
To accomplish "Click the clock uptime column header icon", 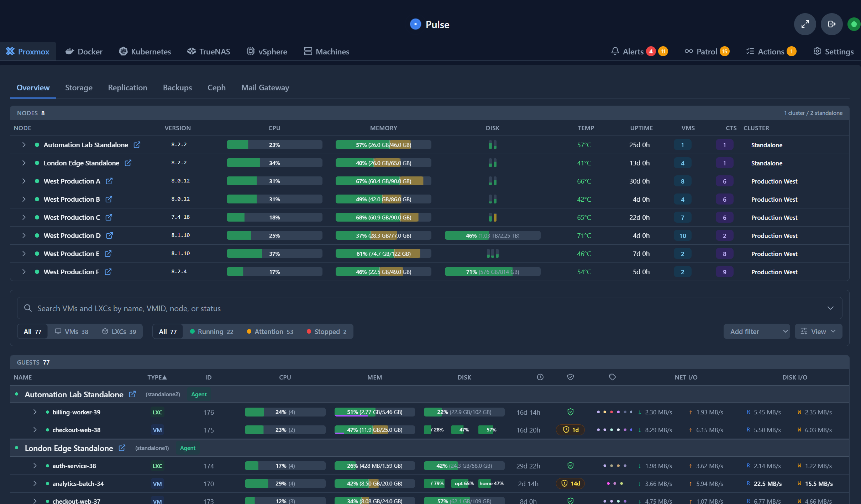I will pyautogui.click(x=540, y=377).
